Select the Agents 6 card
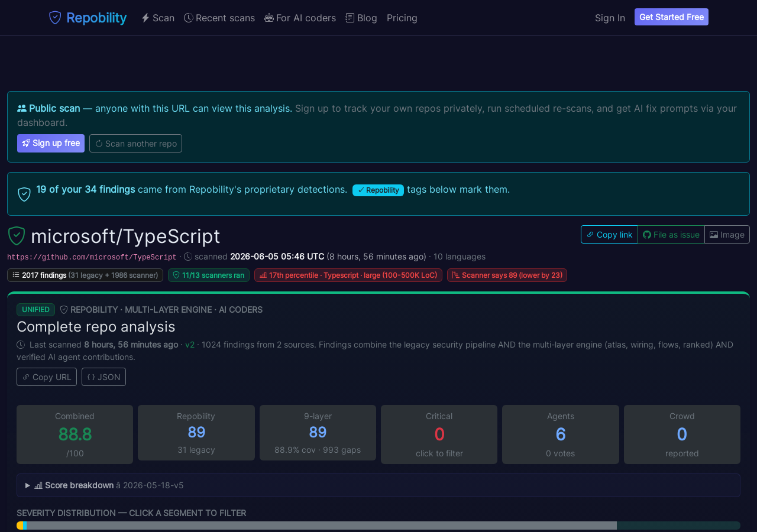757x532 pixels. click(x=561, y=434)
